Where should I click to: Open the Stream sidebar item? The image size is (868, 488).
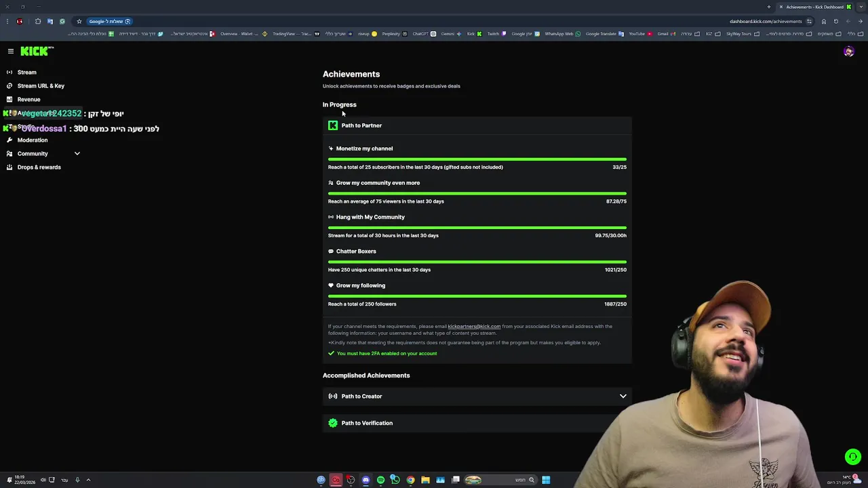pos(27,72)
